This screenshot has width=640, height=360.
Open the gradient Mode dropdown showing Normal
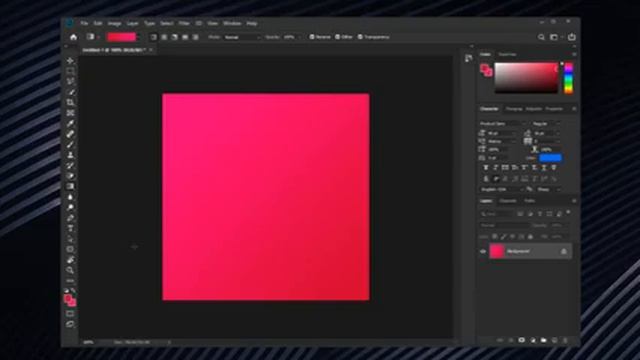[242, 37]
